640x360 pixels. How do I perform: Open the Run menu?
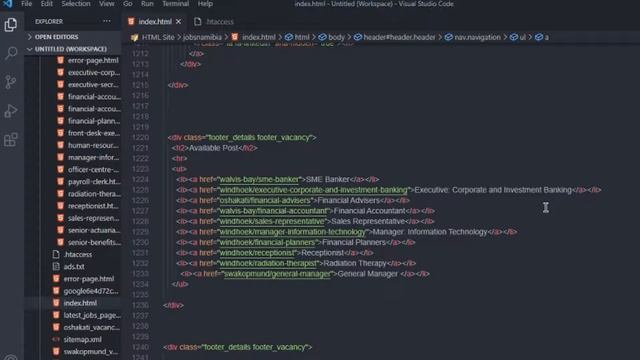tap(147, 4)
